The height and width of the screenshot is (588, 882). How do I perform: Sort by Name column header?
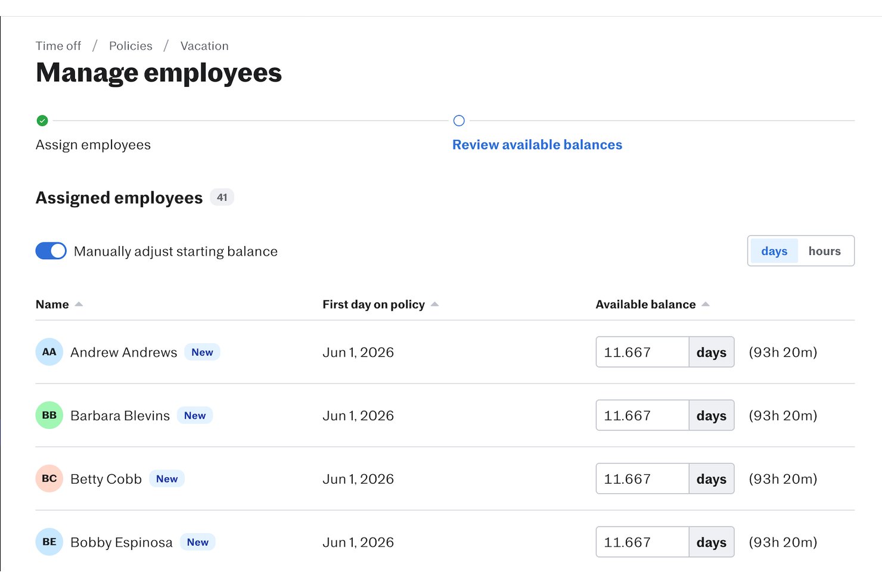[52, 304]
